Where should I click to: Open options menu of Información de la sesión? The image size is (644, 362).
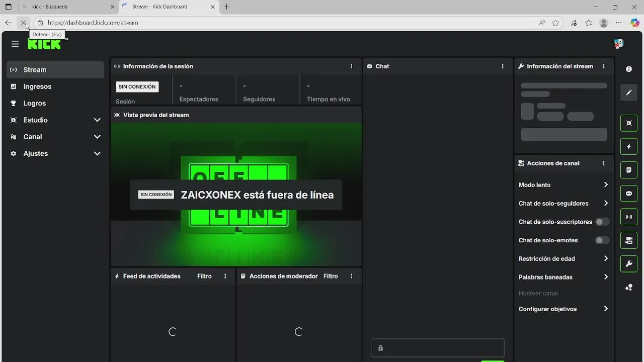point(351,66)
